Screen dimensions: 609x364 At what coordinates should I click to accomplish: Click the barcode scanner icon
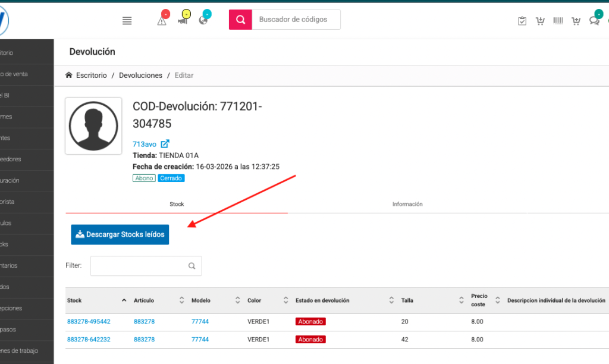pos(558,21)
